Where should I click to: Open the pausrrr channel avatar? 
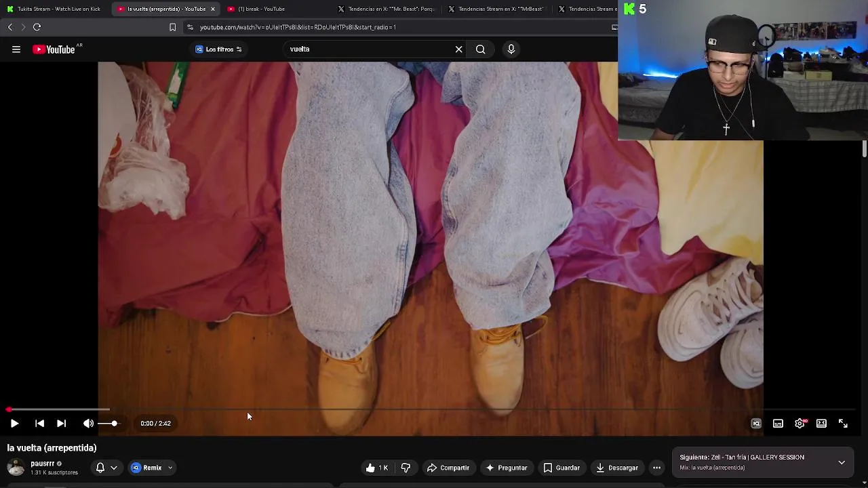[x=16, y=468]
